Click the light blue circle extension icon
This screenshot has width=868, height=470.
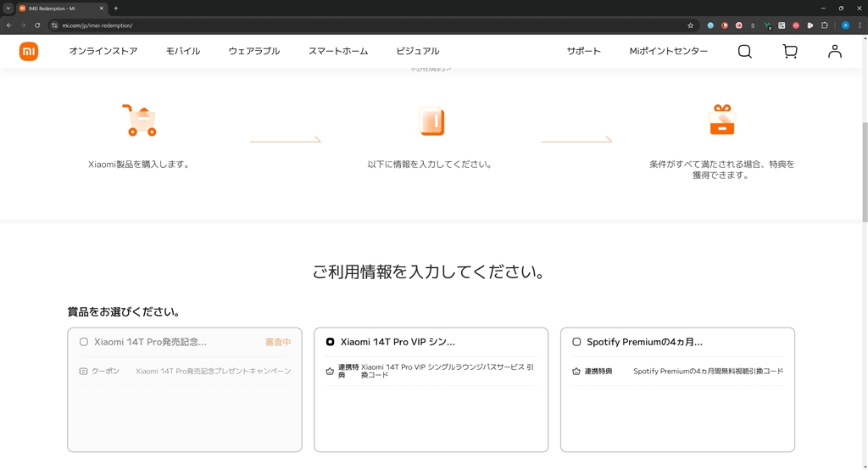(x=710, y=25)
